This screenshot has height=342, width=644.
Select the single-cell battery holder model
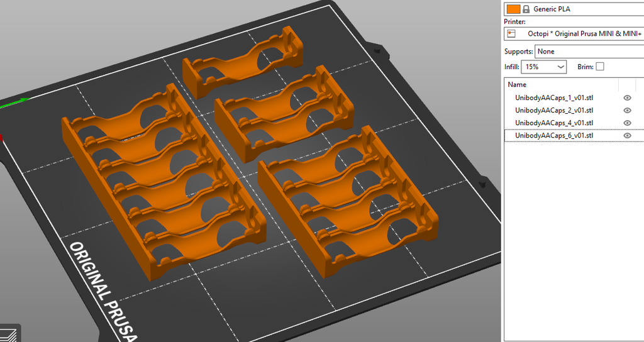242,63
